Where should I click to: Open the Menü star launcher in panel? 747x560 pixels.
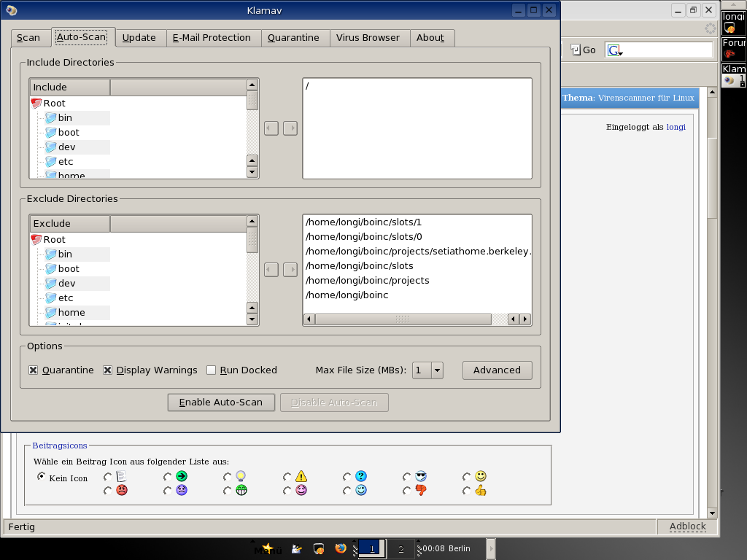[268, 548]
